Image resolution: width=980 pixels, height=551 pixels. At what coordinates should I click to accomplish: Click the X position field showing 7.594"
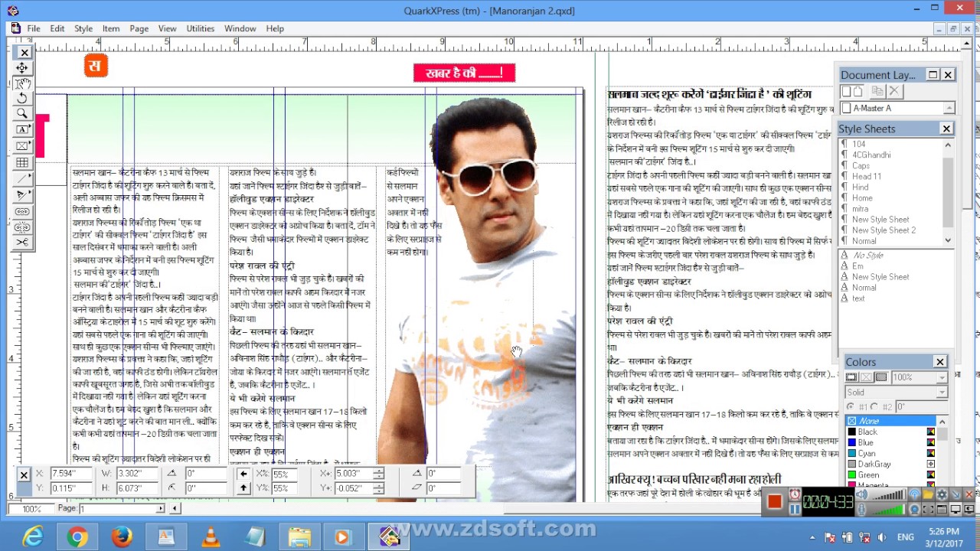pos(71,474)
